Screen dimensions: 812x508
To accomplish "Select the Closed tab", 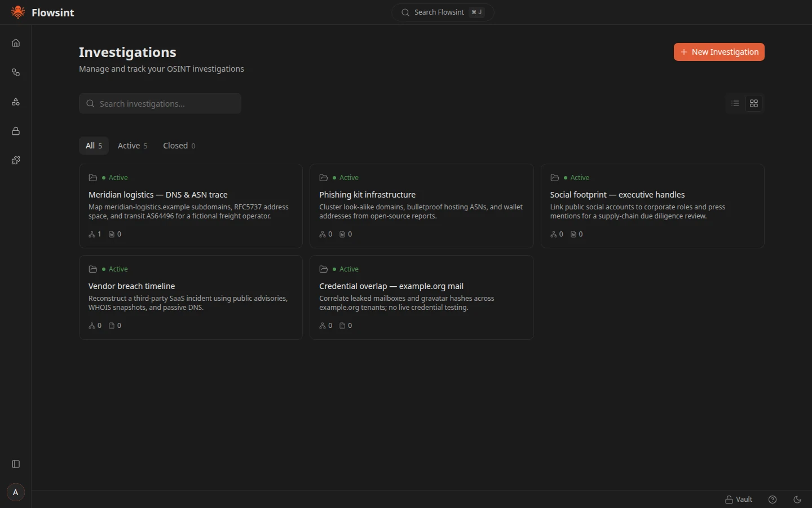I will click(179, 146).
